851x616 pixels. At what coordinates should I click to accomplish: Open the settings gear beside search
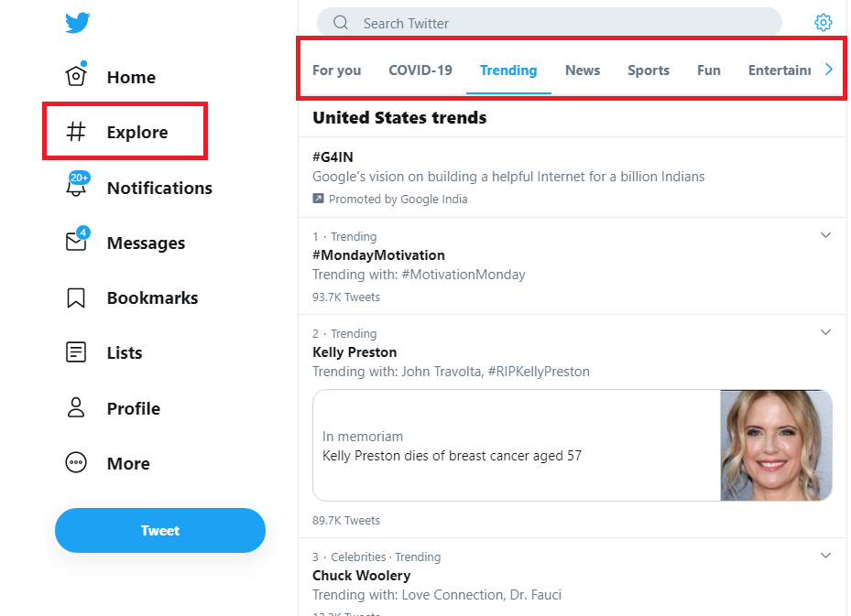pyautogui.click(x=824, y=23)
